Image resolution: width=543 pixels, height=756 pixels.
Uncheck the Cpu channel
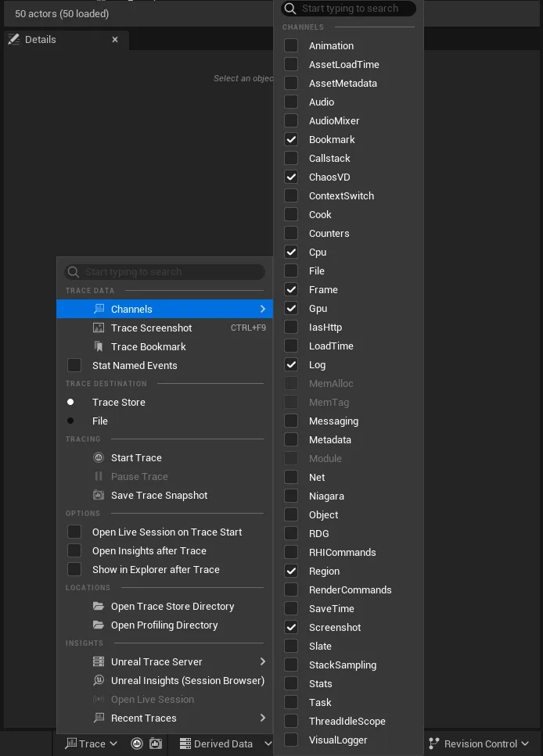tap(291, 252)
